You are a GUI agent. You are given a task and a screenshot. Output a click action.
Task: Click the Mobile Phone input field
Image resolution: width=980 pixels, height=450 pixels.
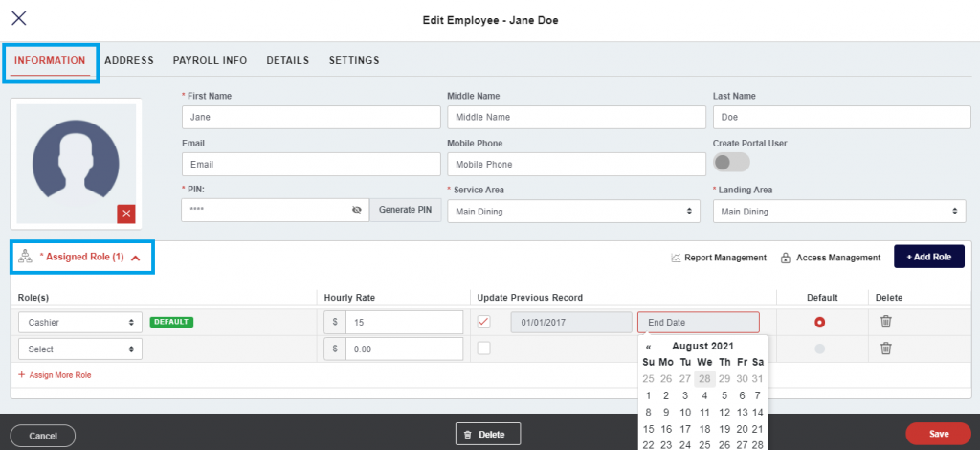[x=576, y=165]
